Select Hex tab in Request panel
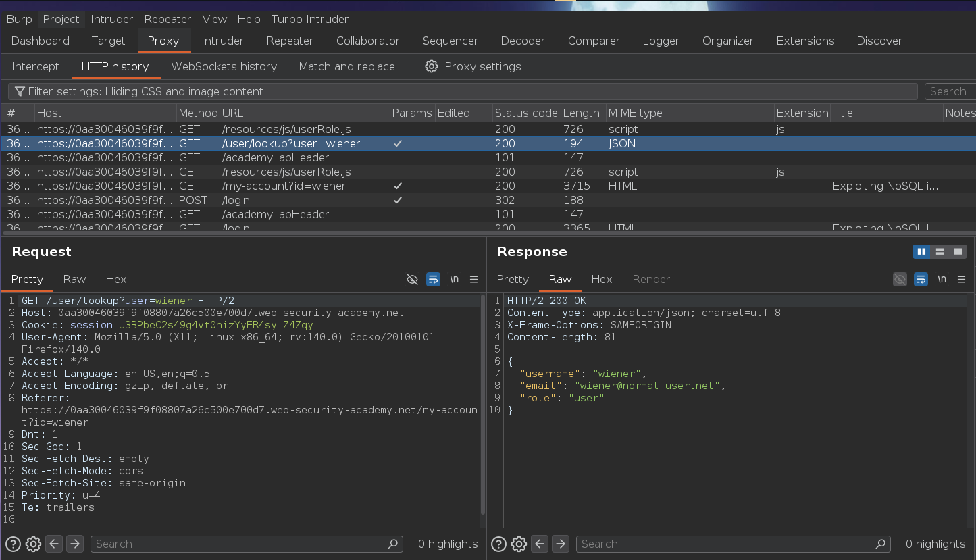The image size is (976, 560). 116,279
